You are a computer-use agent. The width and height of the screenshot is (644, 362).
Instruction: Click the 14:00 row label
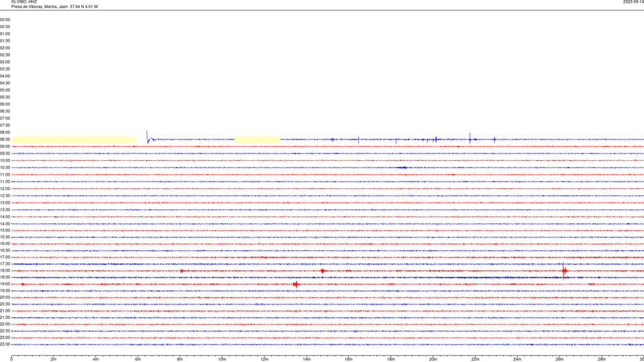pyautogui.click(x=5, y=217)
